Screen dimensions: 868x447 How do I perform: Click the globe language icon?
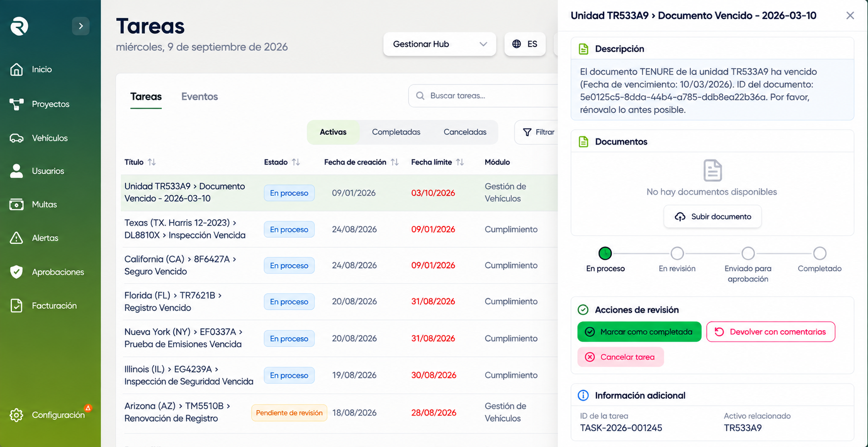coord(516,44)
